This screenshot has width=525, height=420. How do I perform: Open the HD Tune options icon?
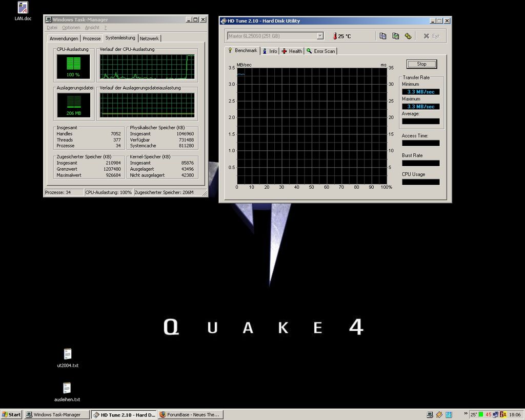[x=408, y=36]
